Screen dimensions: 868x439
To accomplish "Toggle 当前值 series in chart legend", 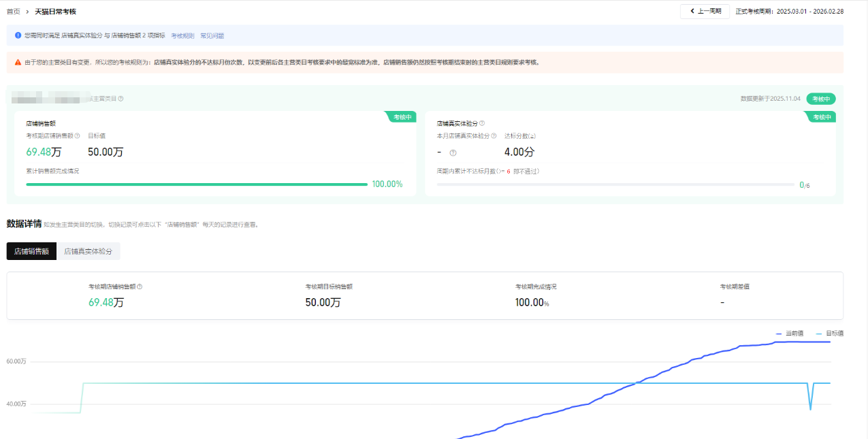I will [x=790, y=334].
